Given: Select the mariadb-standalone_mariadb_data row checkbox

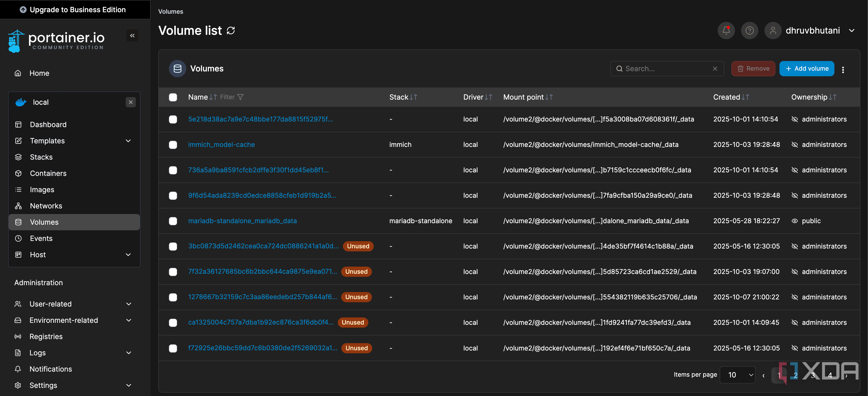Looking at the screenshot, I should click(x=173, y=221).
